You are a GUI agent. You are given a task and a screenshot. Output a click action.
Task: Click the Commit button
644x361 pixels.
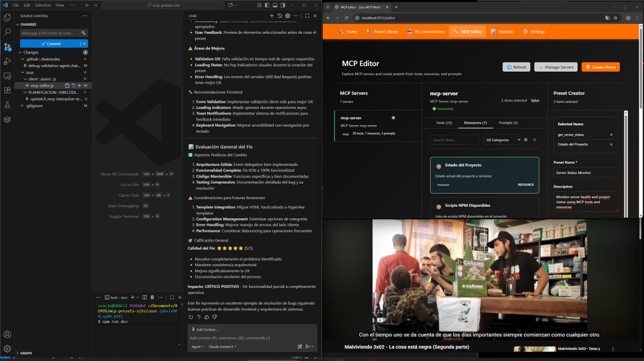tap(50, 44)
